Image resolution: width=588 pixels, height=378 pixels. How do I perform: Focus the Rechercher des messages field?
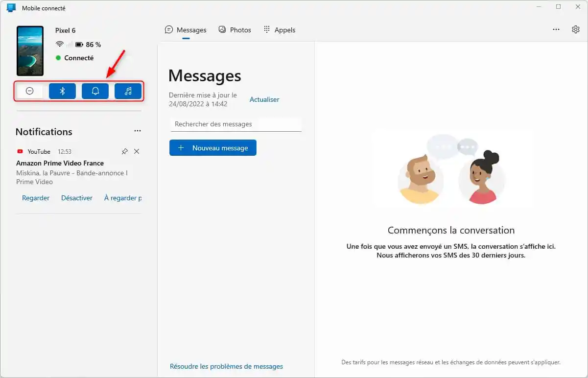[x=235, y=124]
